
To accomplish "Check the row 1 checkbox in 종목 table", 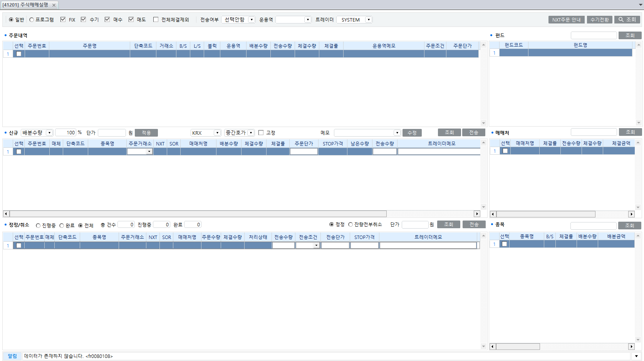I will coord(504,244).
